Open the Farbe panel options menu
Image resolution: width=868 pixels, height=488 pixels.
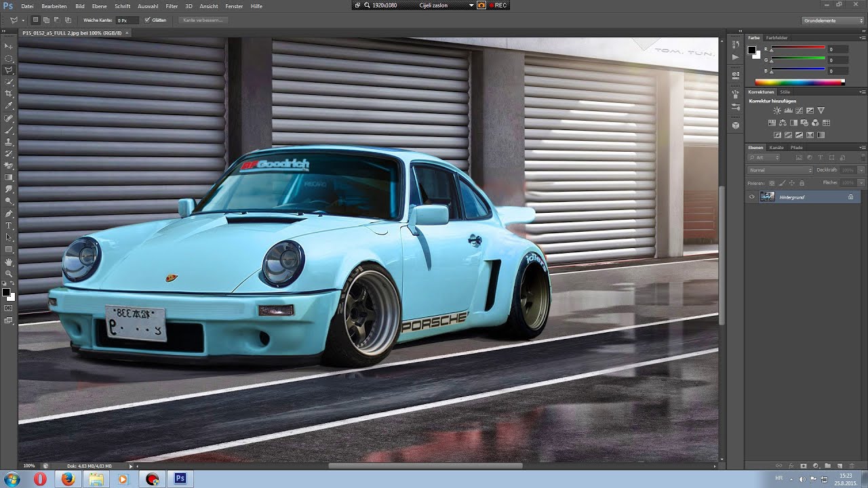861,38
